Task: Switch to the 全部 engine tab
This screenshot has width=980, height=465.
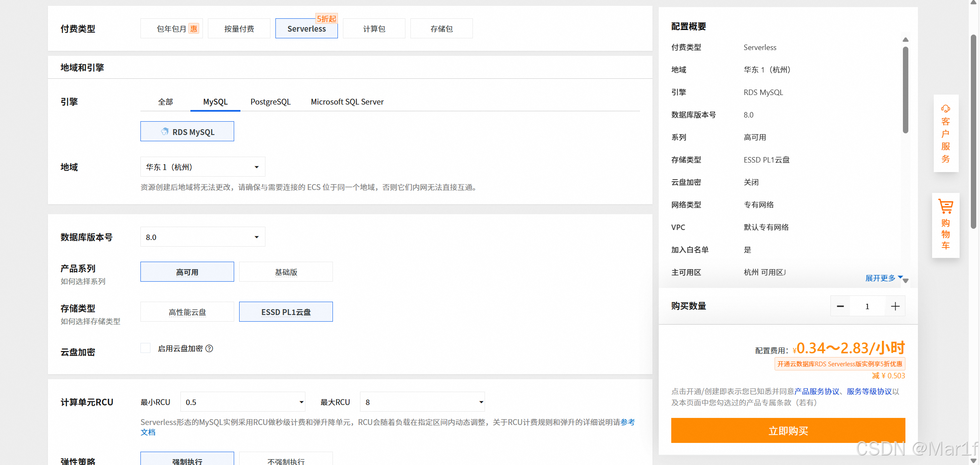Action: pyautogui.click(x=165, y=102)
